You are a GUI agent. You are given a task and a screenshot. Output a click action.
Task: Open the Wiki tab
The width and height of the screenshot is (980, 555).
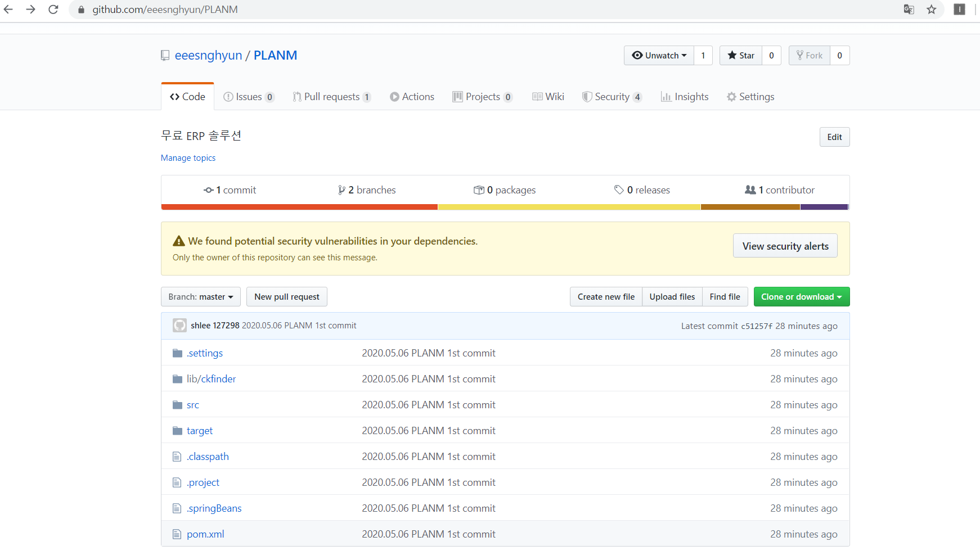pos(548,97)
